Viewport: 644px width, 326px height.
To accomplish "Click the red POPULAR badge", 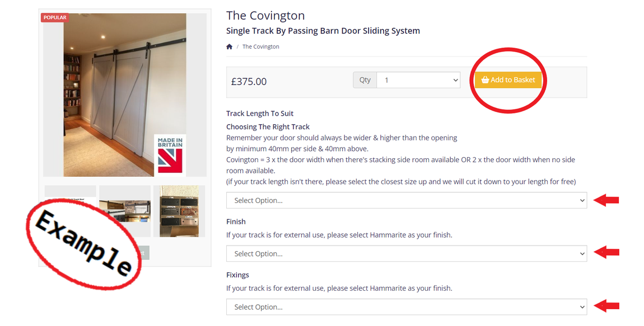I will point(54,17).
